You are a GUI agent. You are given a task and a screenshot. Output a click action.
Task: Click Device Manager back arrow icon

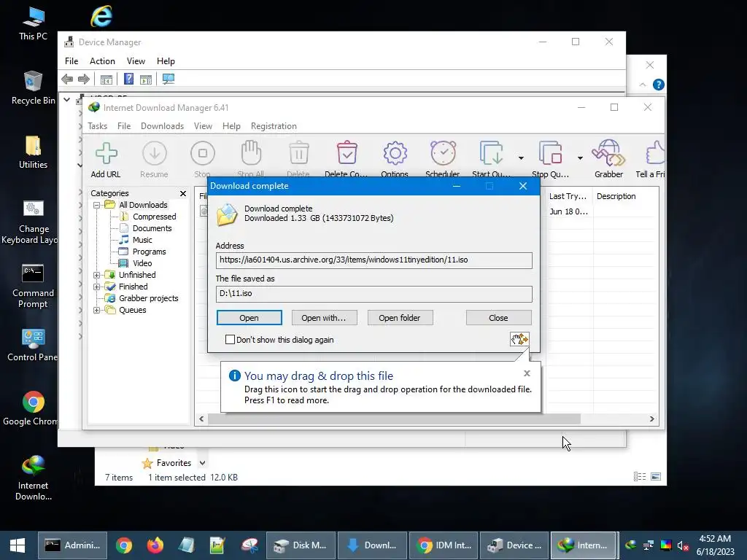coord(67,79)
